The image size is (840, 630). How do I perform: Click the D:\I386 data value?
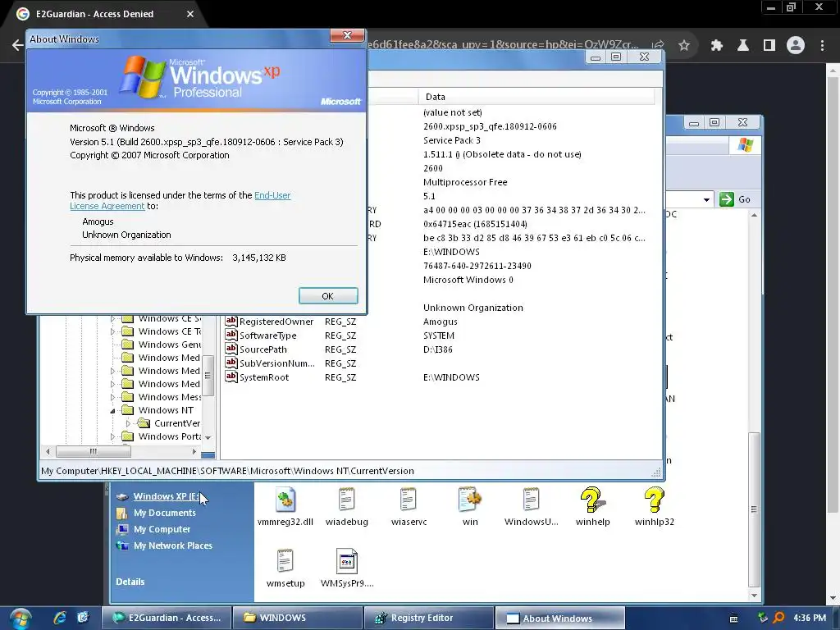point(438,349)
